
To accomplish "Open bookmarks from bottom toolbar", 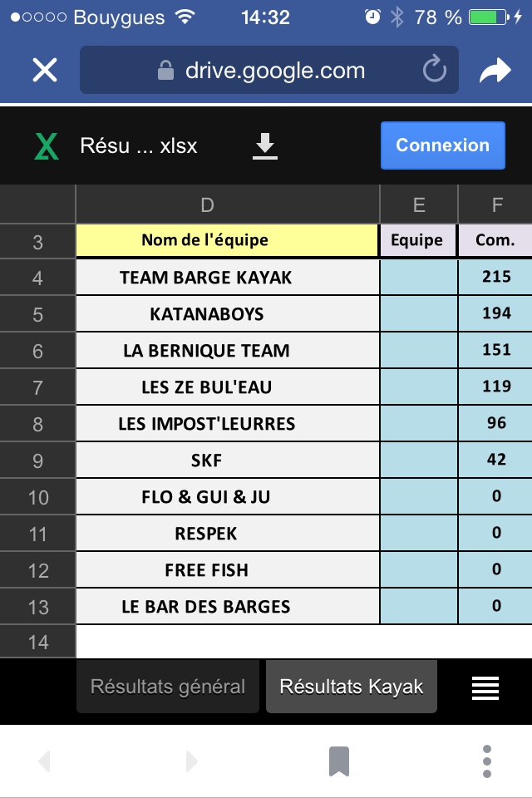I will [x=338, y=761].
